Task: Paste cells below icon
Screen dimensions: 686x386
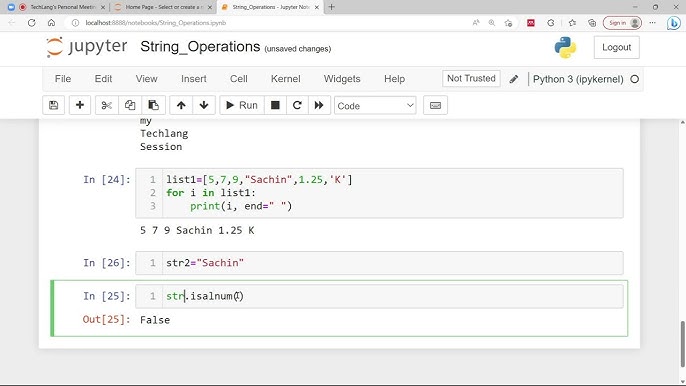Action: (154, 105)
